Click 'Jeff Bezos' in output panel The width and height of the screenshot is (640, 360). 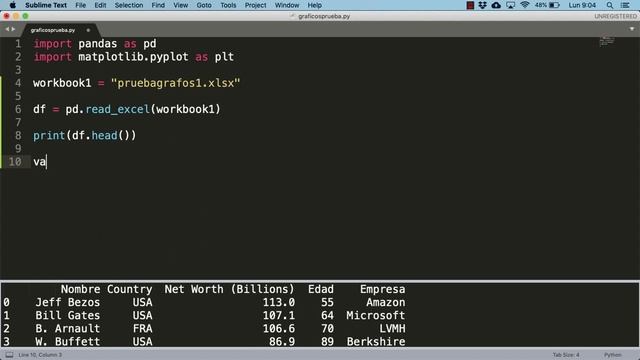pos(68,302)
